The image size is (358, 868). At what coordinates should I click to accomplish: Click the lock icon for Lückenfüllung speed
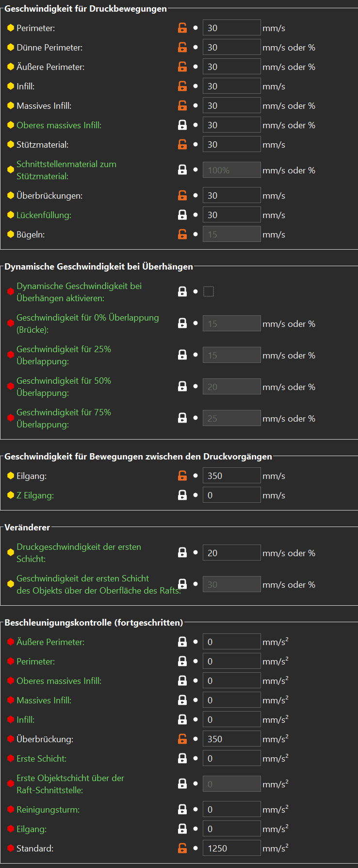coord(182,215)
